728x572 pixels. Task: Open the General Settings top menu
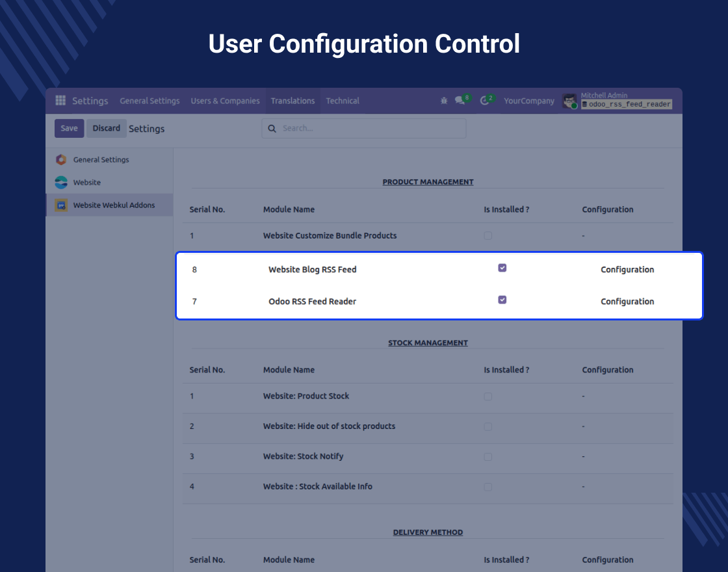[149, 101]
